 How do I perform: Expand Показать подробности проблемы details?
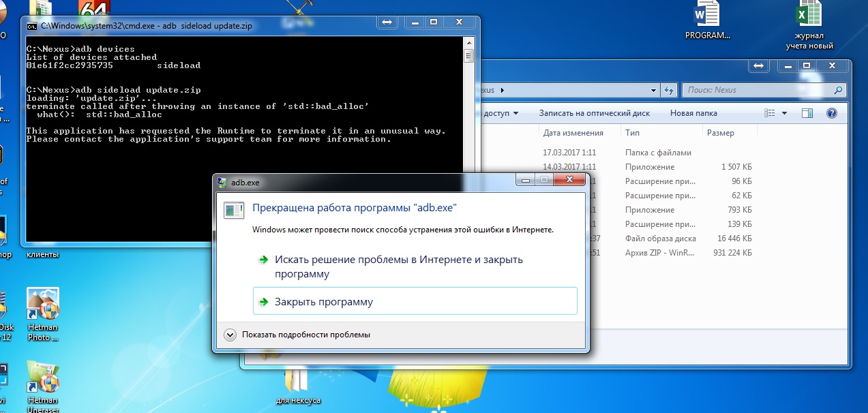coord(230,335)
